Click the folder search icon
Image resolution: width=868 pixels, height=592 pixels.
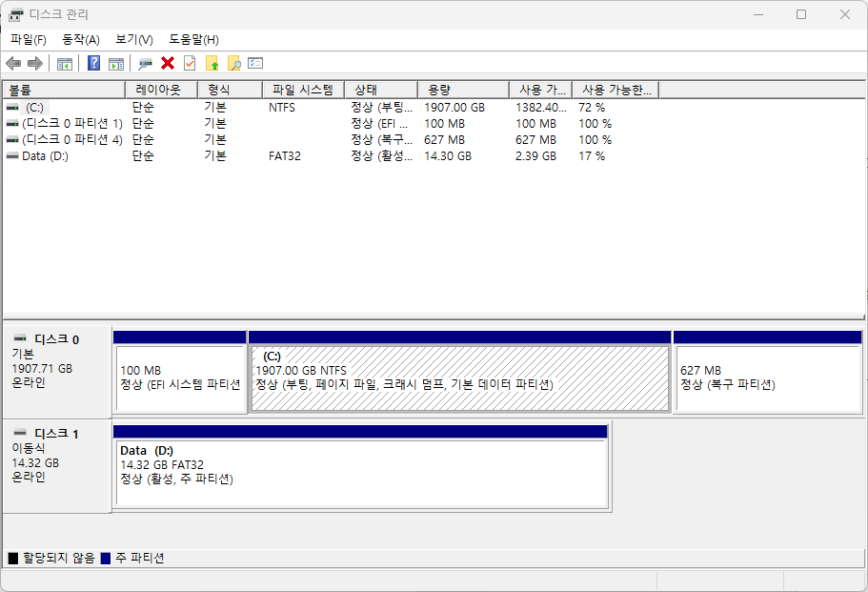click(x=233, y=64)
